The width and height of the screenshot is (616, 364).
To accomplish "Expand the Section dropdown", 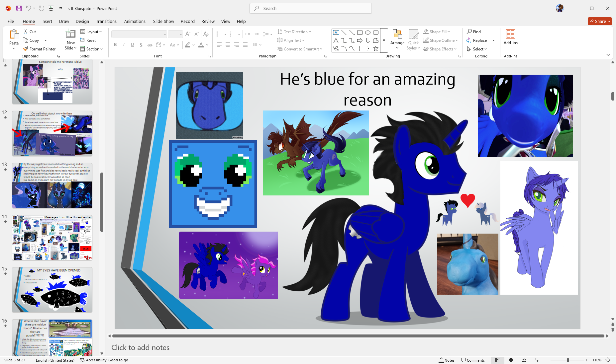I will point(91,49).
